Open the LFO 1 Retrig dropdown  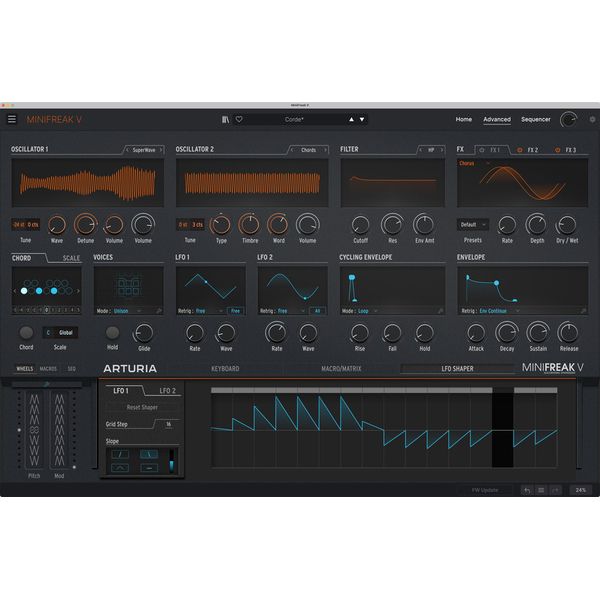209,311
